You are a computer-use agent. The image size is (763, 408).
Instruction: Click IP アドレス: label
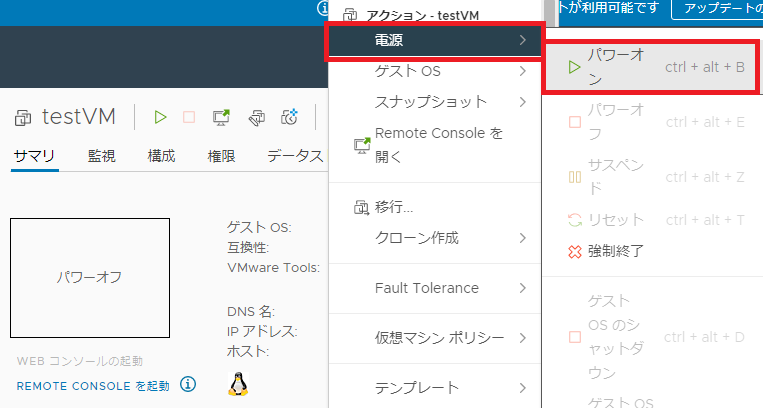pyautogui.click(x=262, y=332)
